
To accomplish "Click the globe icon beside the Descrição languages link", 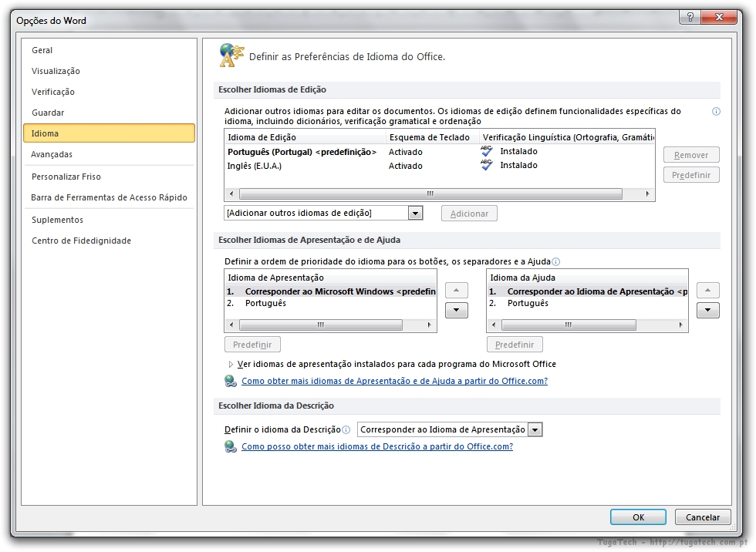I will [231, 446].
